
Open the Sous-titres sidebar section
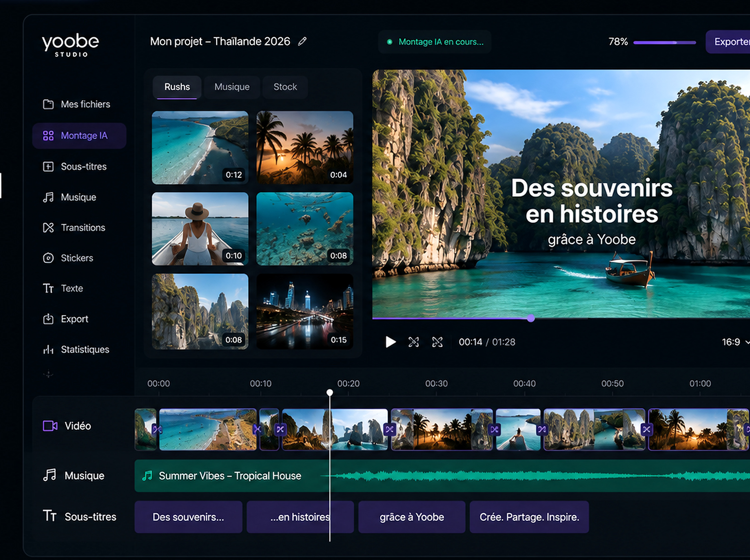pyautogui.click(x=75, y=167)
